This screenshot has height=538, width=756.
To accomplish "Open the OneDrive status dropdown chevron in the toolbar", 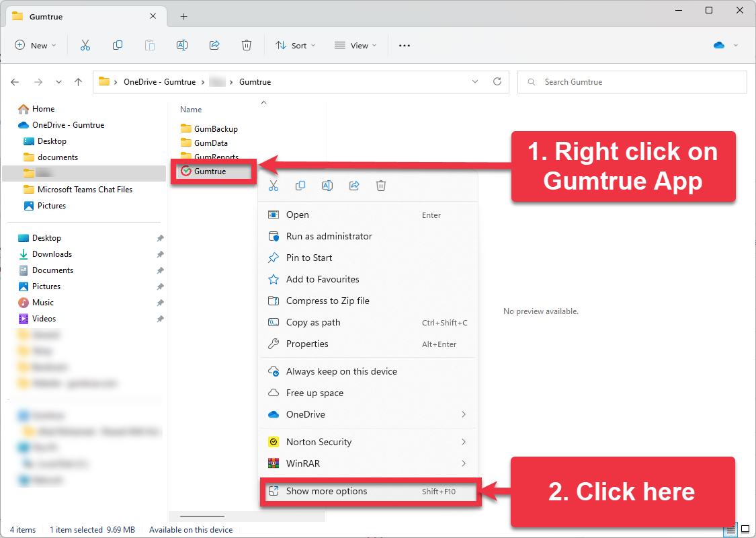I will pyautogui.click(x=736, y=45).
